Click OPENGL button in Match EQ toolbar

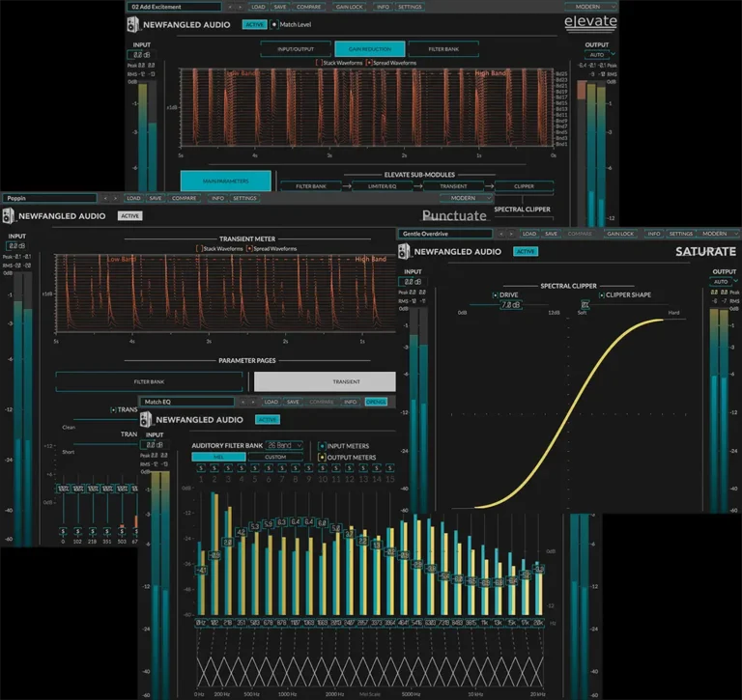click(x=376, y=402)
